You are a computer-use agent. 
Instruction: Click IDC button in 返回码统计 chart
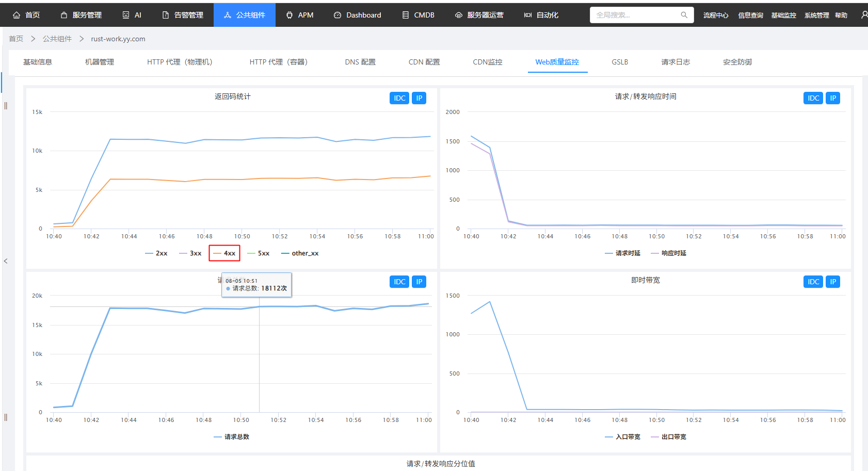click(x=399, y=98)
